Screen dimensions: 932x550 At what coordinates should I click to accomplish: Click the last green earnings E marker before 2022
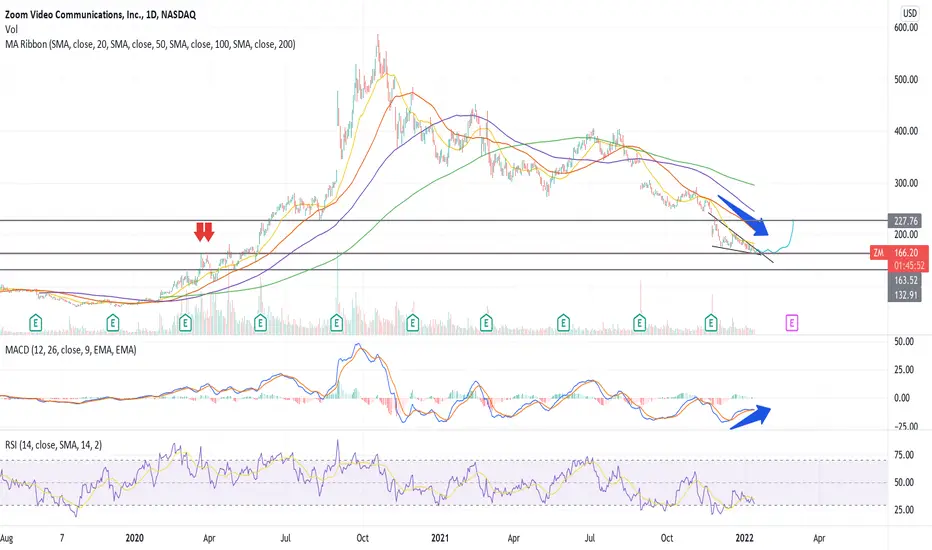711,323
